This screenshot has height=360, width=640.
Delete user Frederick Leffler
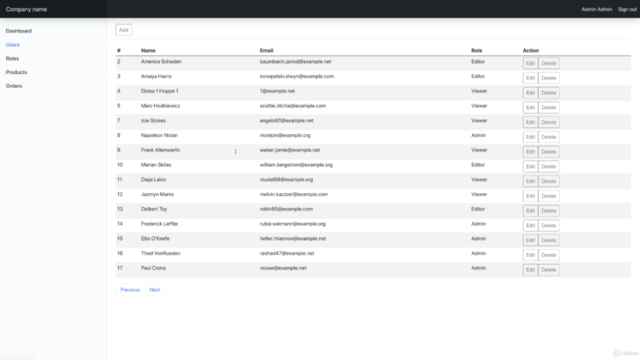(x=549, y=225)
